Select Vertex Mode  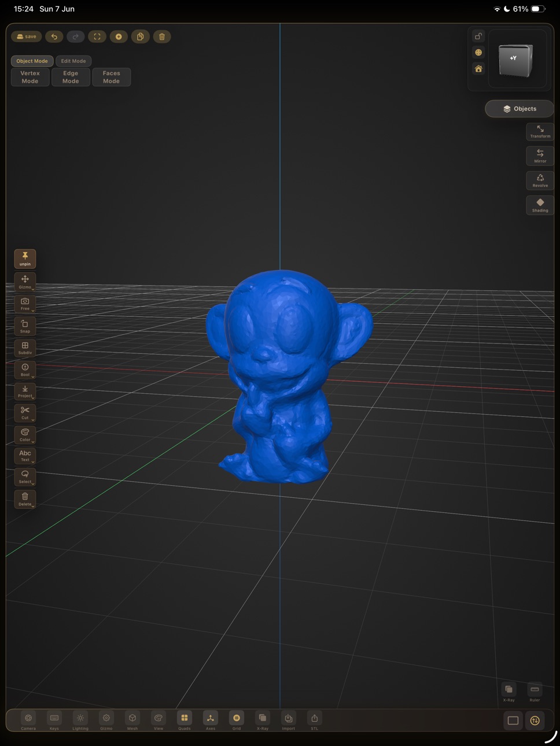pyautogui.click(x=30, y=77)
